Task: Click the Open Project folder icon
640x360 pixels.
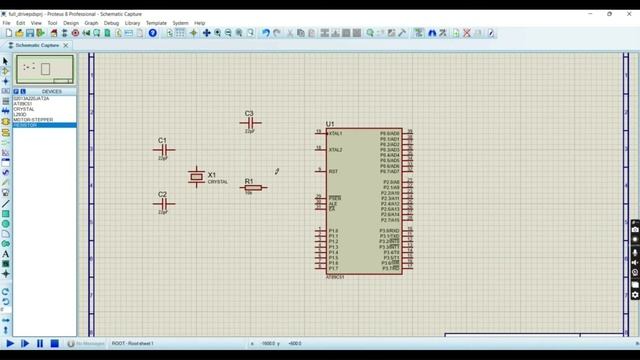Action: (19, 33)
